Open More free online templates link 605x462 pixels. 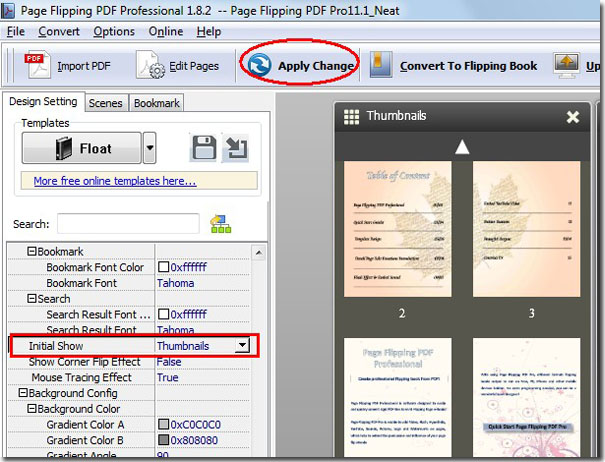click(115, 181)
